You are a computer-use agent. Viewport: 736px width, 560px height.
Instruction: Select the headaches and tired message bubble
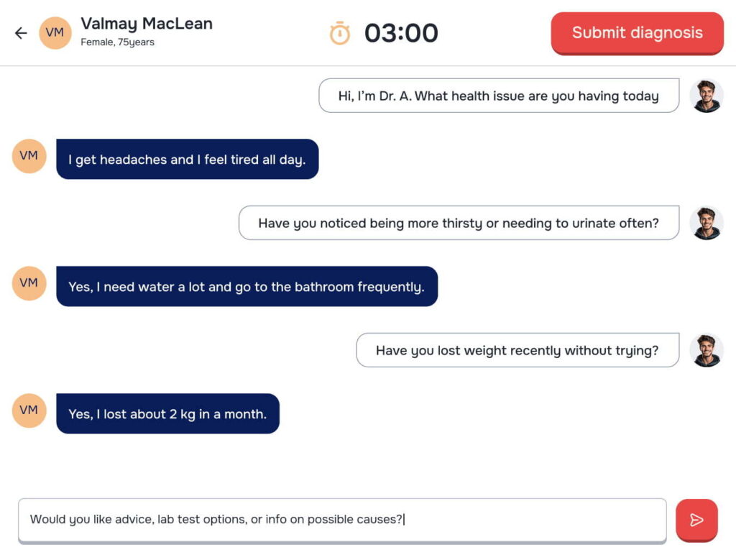click(x=187, y=159)
